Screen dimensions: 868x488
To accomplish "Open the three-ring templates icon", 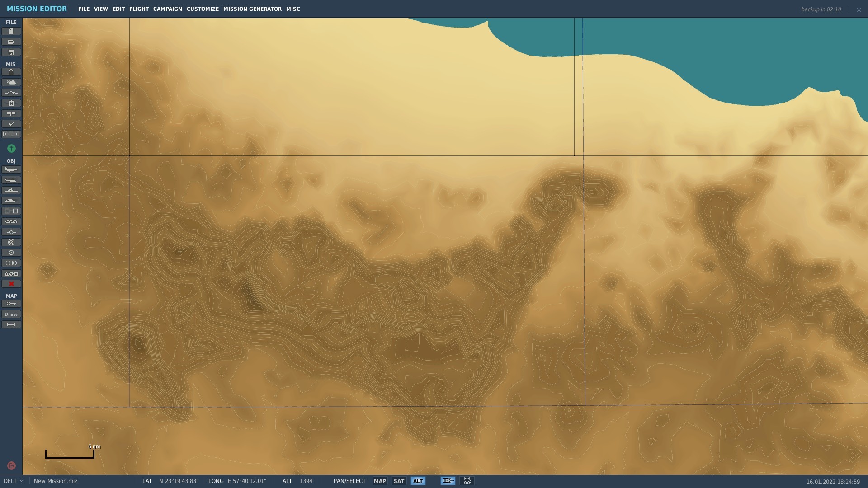I will pyautogui.click(x=11, y=263).
